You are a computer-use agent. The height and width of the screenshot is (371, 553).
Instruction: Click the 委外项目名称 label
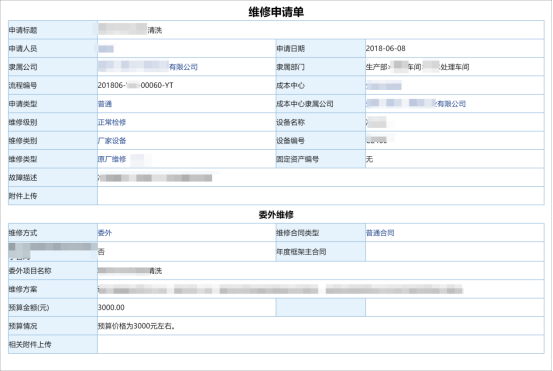(x=30, y=270)
